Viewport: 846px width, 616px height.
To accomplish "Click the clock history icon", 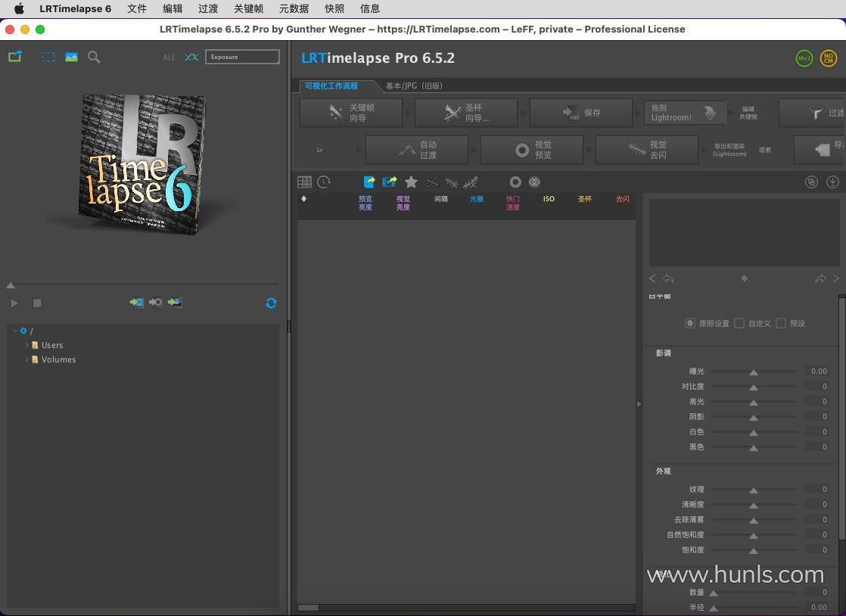I will (x=324, y=182).
